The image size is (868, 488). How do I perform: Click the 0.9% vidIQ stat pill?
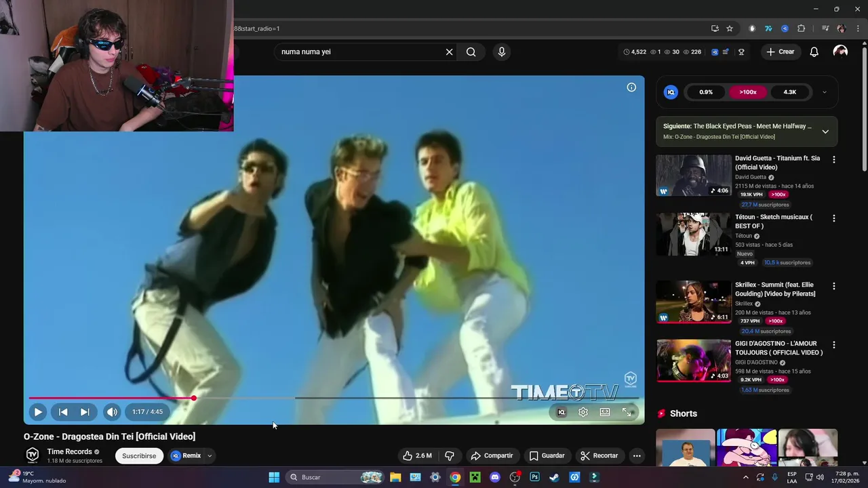coord(706,92)
